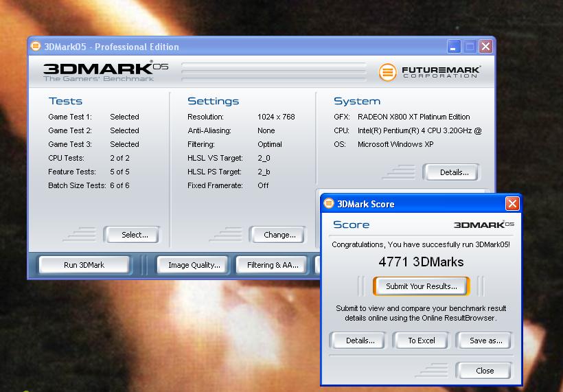This screenshot has width=563, height=392.
Task: Click 'RADEON X800 XT Platinum Edition' text
Action: pyautogui.click(x=413, y=117)
